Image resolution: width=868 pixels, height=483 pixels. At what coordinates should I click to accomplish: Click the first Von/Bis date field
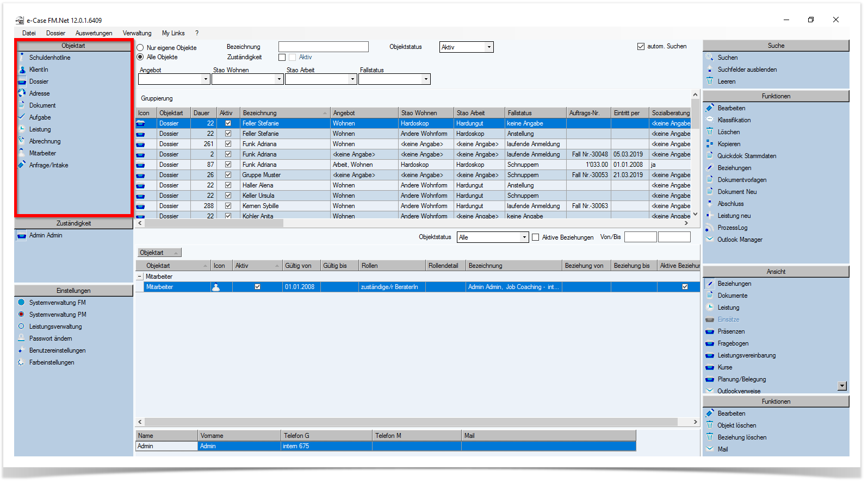click(641, 237)
